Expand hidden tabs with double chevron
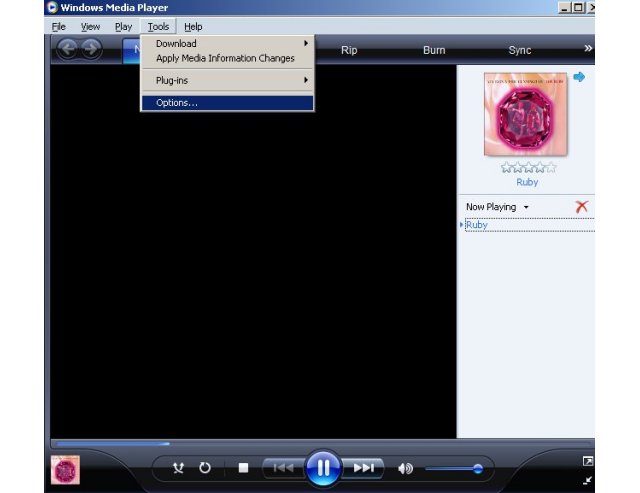The width and height of the screenshot is (640, 493). click(x=588, y=48)
